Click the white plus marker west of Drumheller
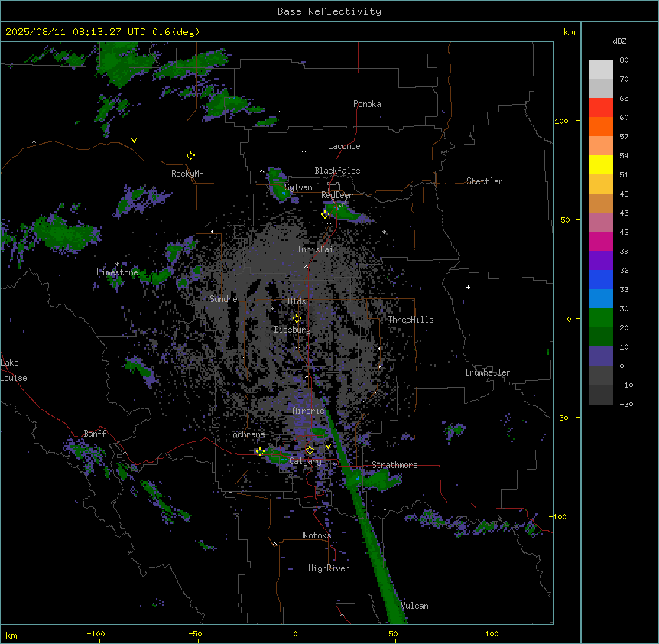Screen dimensions: 659x644 click(468, 287)
